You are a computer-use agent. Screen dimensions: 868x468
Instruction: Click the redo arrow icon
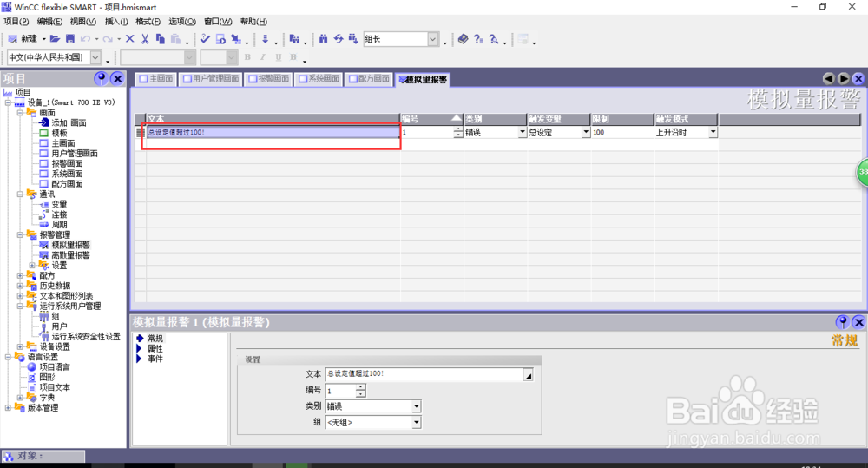[x=108, y=39]
